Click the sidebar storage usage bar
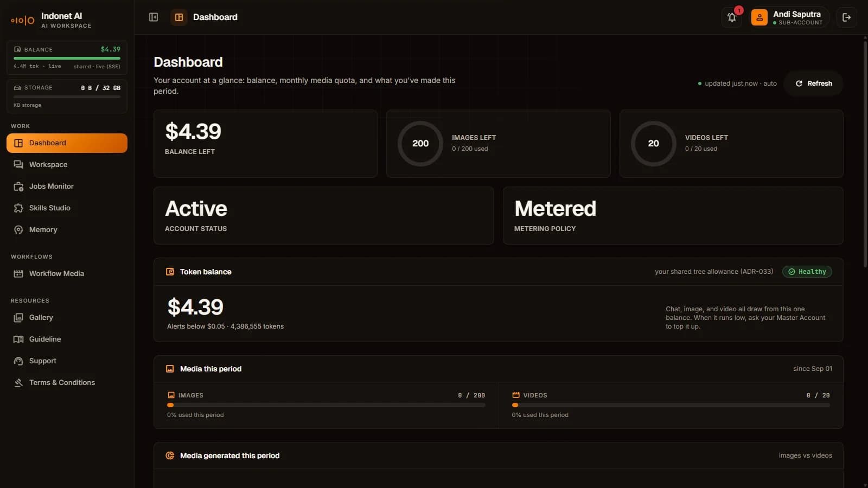The image size is (868, 488). click(x=67, y=97)
